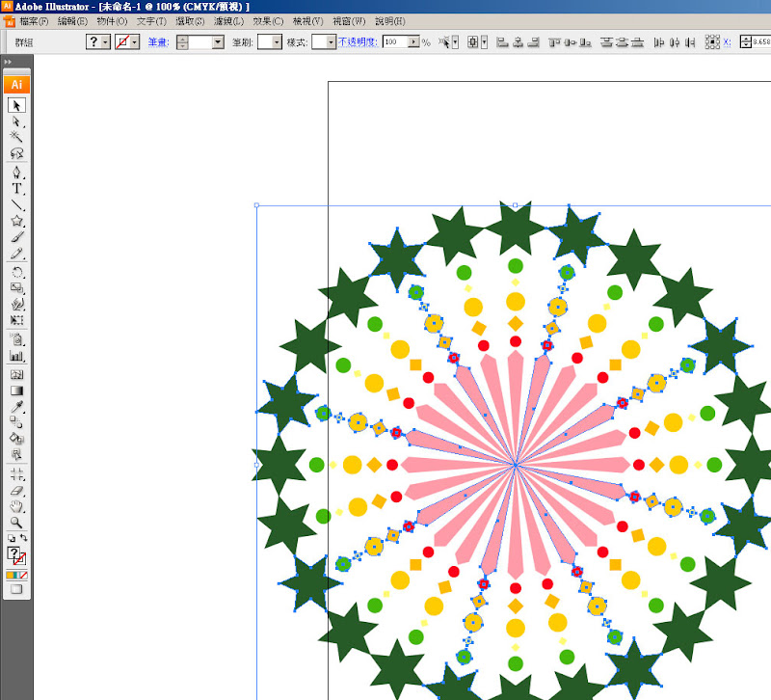Open the 檢視(V) menu
The image size is (771, 700).
click(x=307, y=21)
